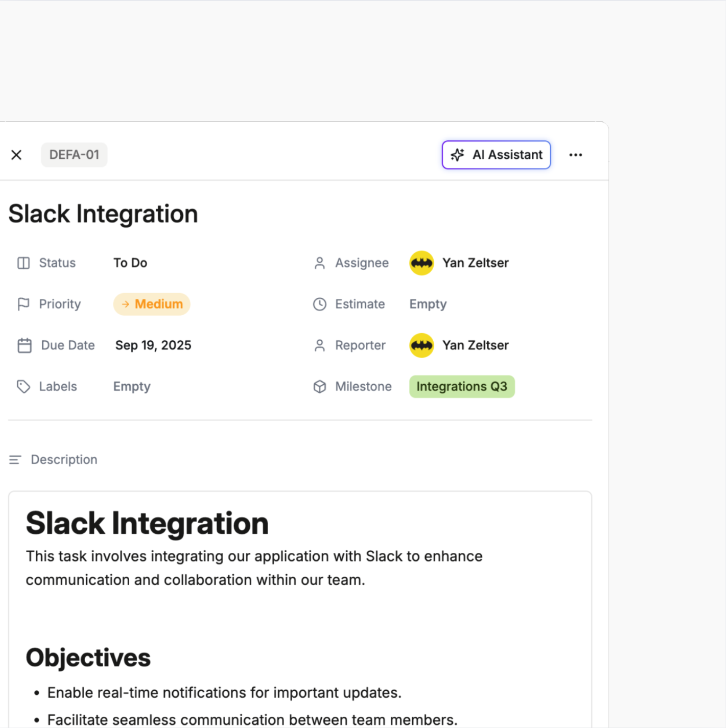This screenshot has height=728, width=726.
Task: Click the Slack Integration heading in description
Action: [x=147, y=523]
